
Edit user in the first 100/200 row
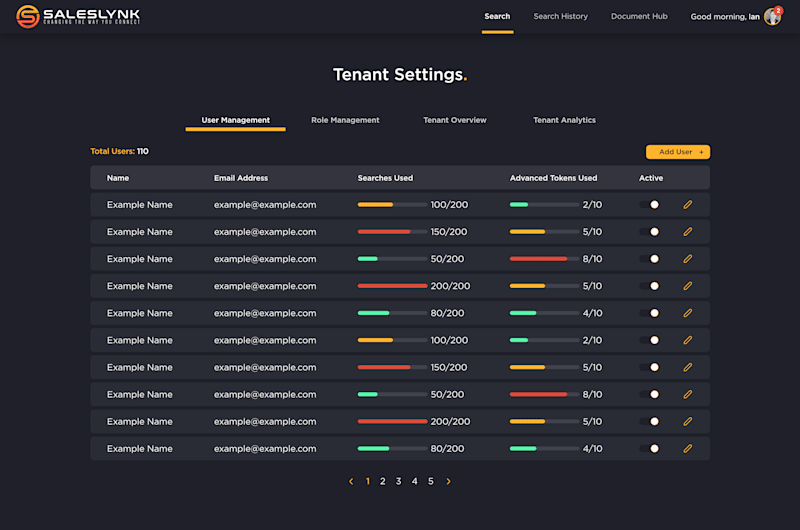(x=688, y=205)
